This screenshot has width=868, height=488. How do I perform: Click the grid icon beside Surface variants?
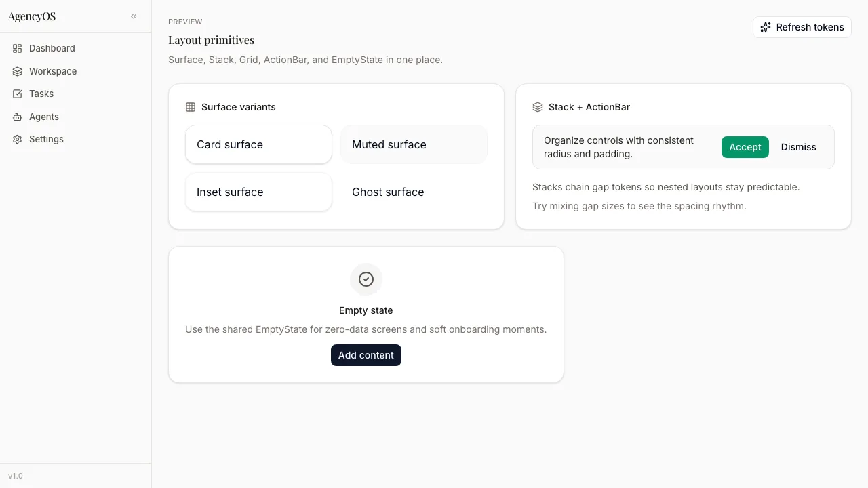(x=191, y=106)
